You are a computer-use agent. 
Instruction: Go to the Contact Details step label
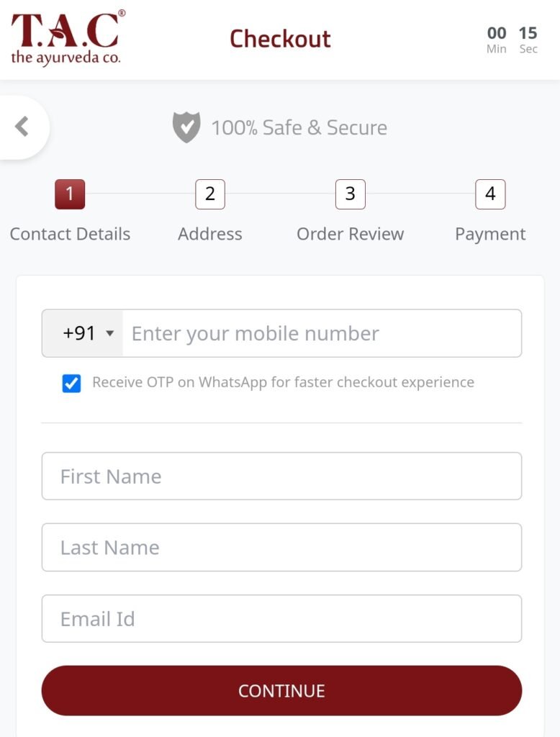pyautogui.click(x=70, y=234)
